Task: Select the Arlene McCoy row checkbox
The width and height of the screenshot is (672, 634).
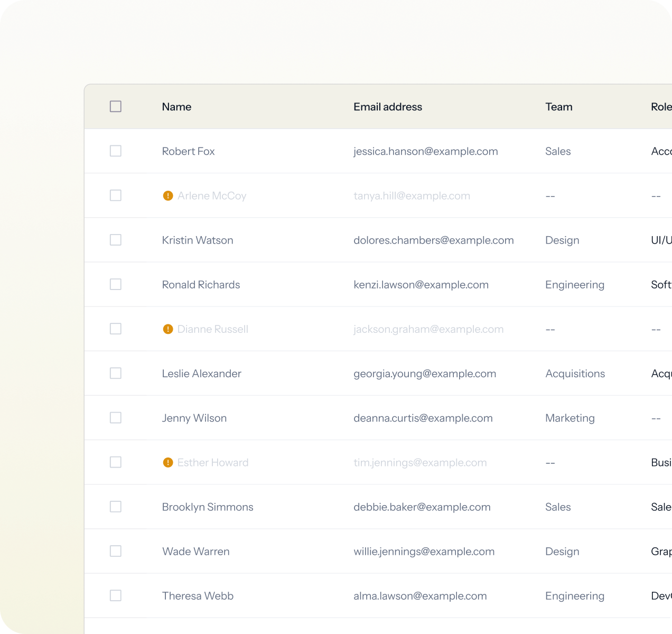Action: pos(116,195)
